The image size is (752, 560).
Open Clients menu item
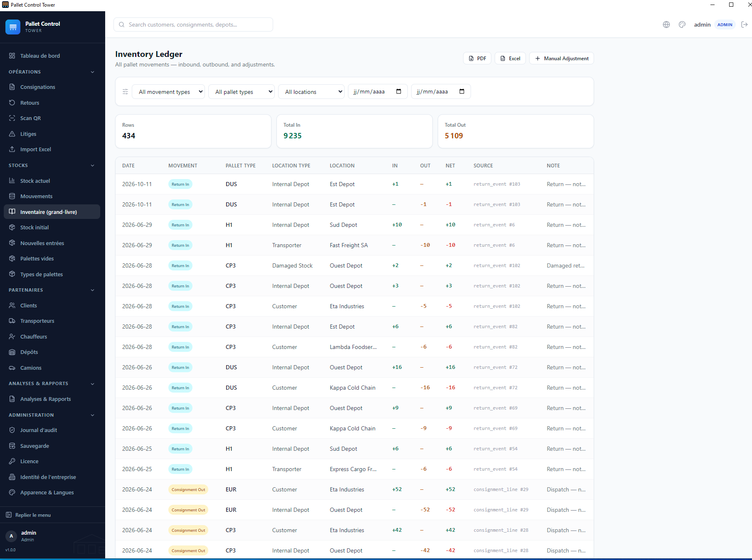point(52,305)
